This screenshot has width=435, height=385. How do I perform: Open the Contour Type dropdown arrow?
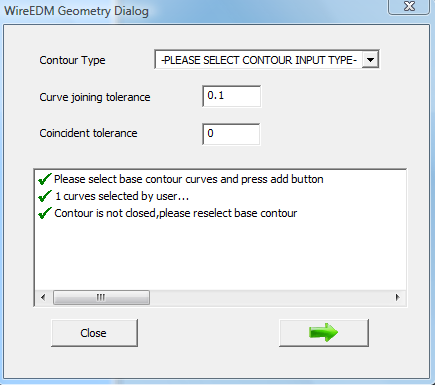370,60
